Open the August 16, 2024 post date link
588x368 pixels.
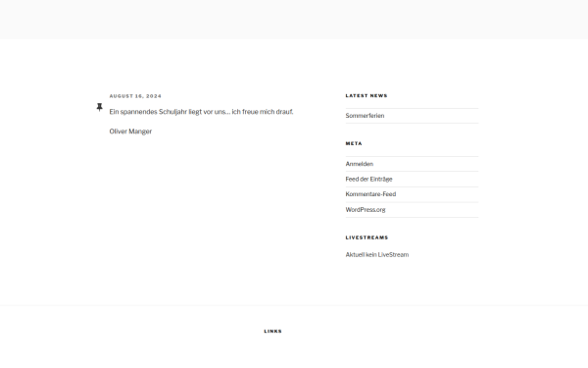point(135,96)
